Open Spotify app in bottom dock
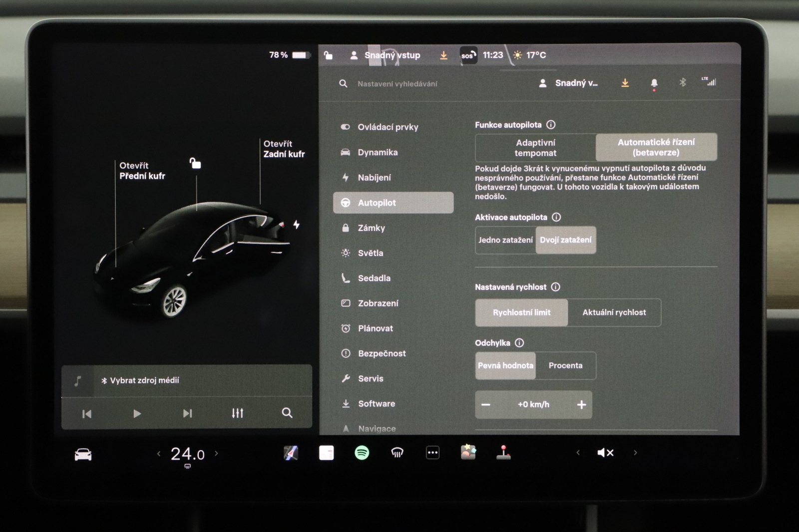This screenshot has width=799, height=532. coord(362,453)
